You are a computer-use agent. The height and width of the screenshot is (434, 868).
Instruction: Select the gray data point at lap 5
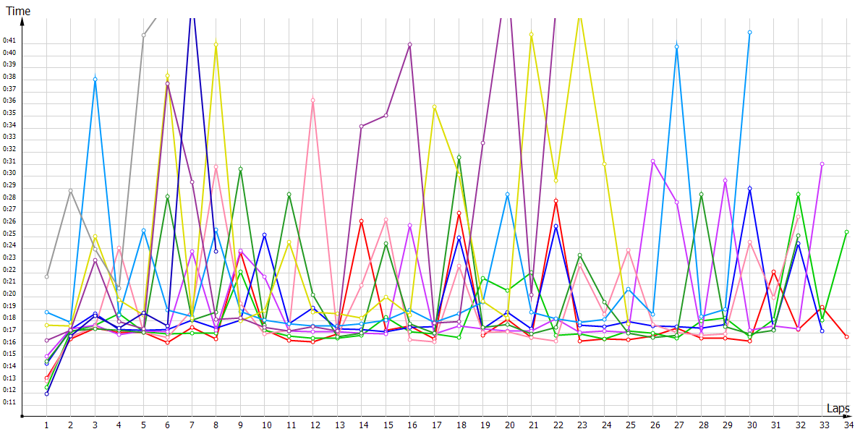pos(143,35)
